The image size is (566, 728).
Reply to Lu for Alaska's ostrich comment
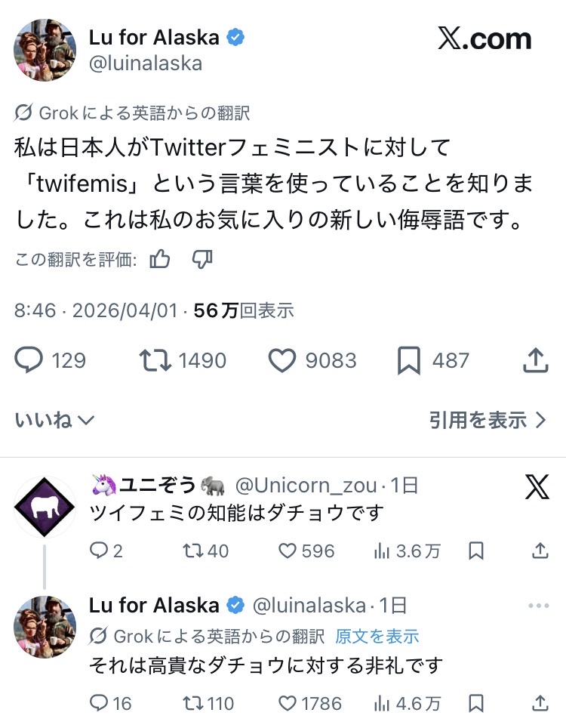[x=99, y=704]
